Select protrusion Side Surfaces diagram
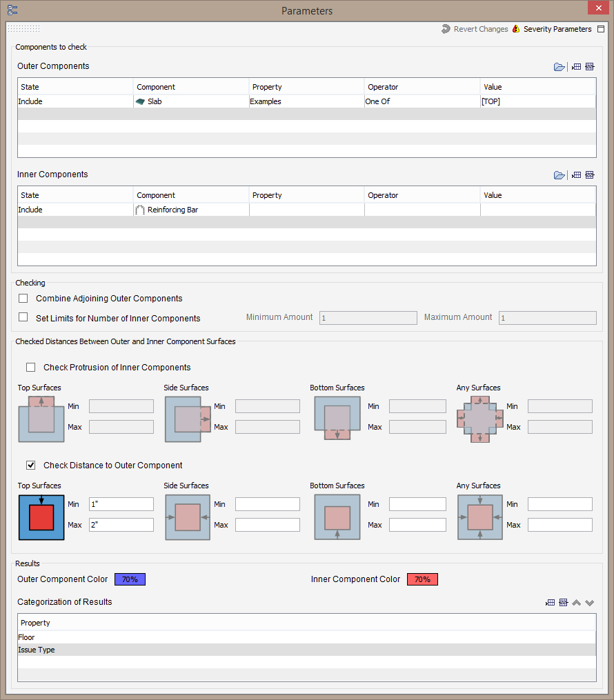The width and height of the screenshot is (614, 700). click(188, 419)
